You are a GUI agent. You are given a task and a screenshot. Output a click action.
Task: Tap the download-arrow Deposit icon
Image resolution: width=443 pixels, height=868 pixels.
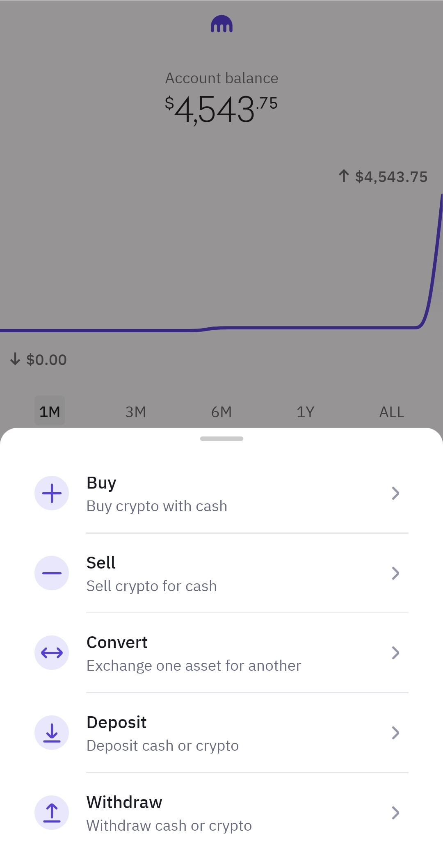52,733
